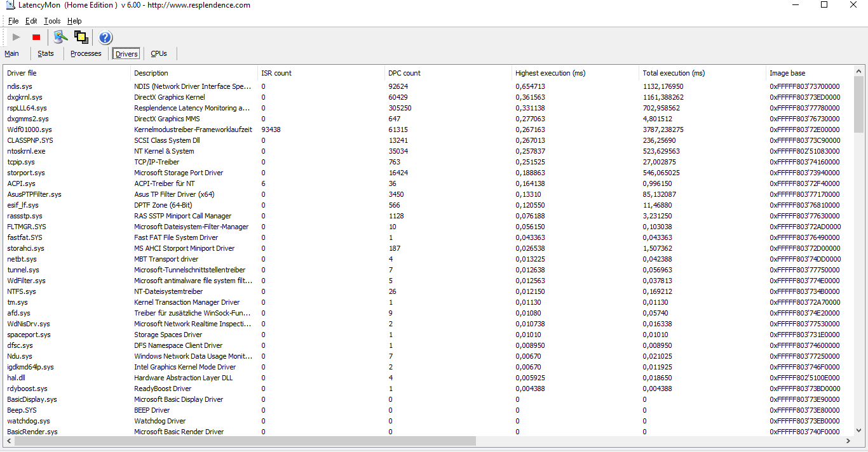The width and height of the screenshot is (868, 452).
Task: Switch to the Stats tab
Action: click(x=46, y=54)
